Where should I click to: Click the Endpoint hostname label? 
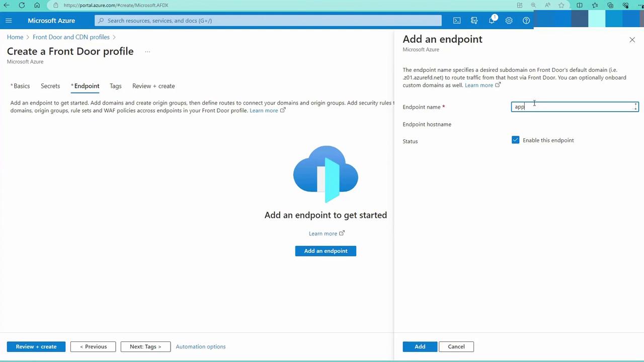pos(427,124)
